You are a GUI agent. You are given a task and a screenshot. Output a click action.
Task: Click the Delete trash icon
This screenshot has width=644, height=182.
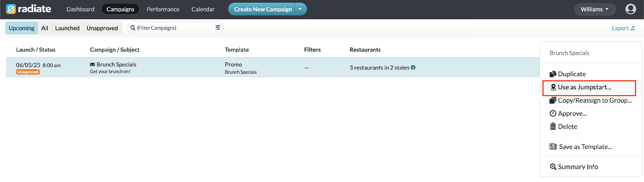[x=553, y=126]
